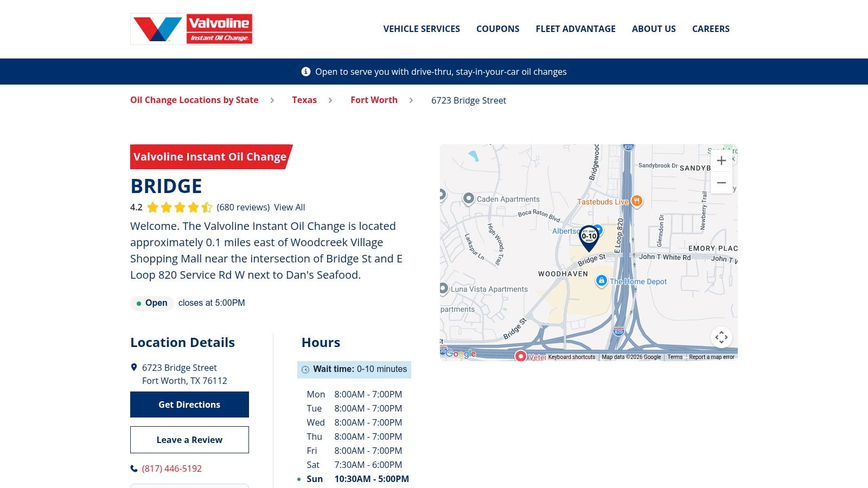Expand the Fort Worth breadcrumb chevron

411,100
